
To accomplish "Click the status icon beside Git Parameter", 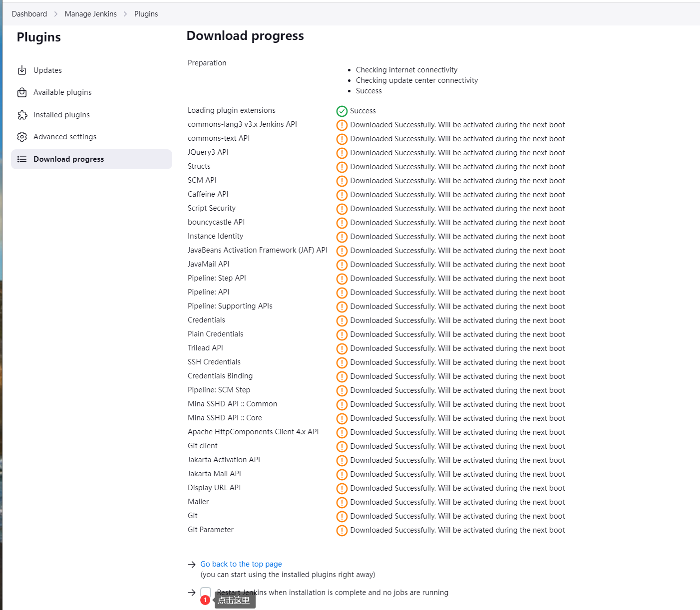I will tap(342, 530).
